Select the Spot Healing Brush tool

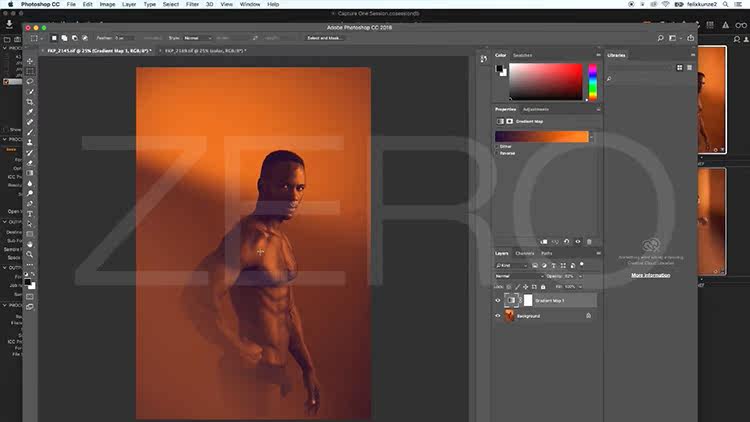pos(30,122)
